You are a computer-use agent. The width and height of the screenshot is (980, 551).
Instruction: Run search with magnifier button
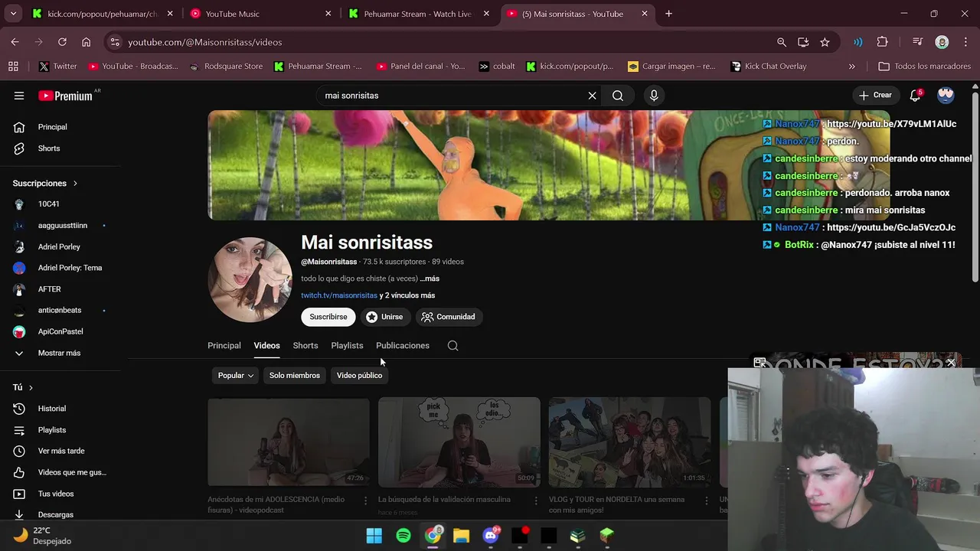pyautogui.click(x=618, y=96)
